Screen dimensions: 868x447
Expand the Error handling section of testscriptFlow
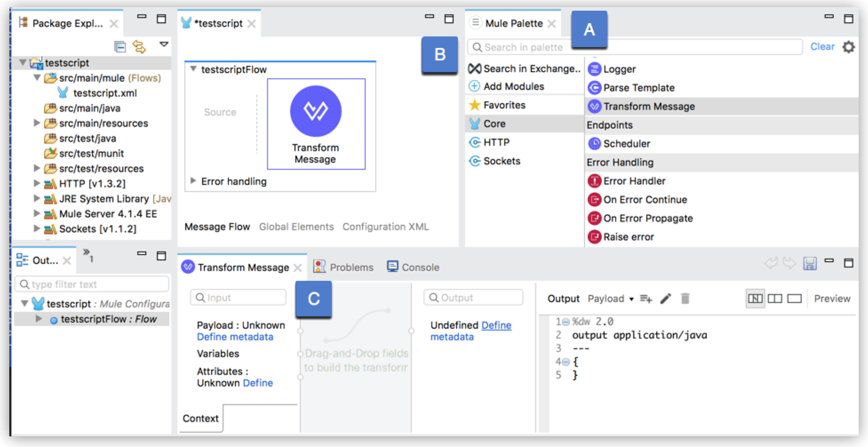coord(193,181)
